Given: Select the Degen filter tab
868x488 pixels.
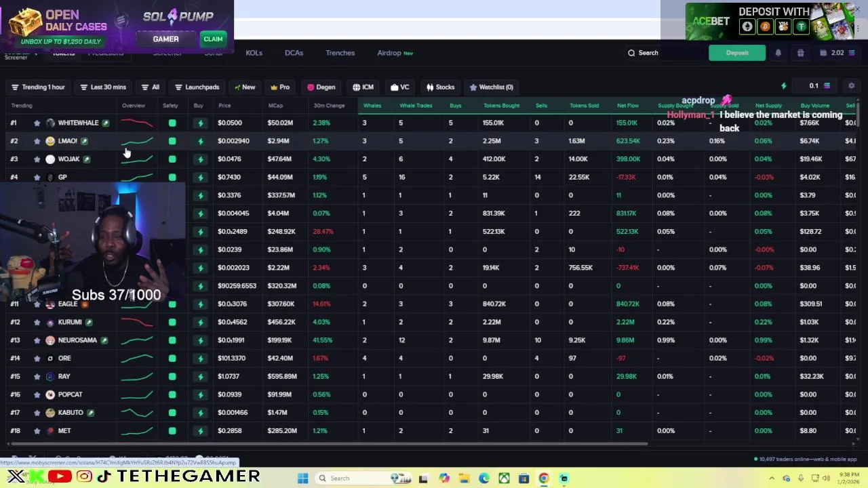Looking at the screenshot, I should point(321,87).
